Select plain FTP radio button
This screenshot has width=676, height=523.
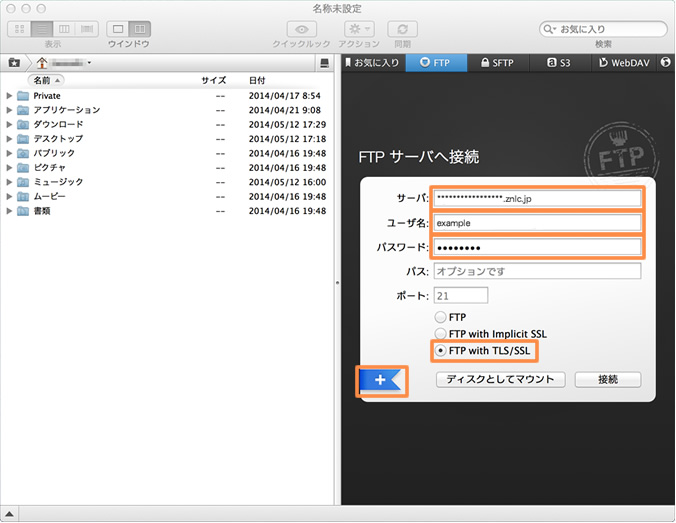pos(440,317)
